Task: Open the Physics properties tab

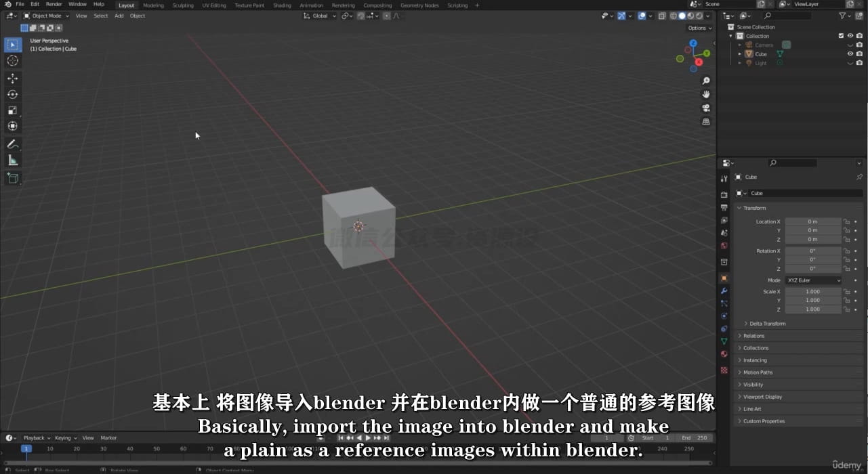Action: click(x=724, y=316)
